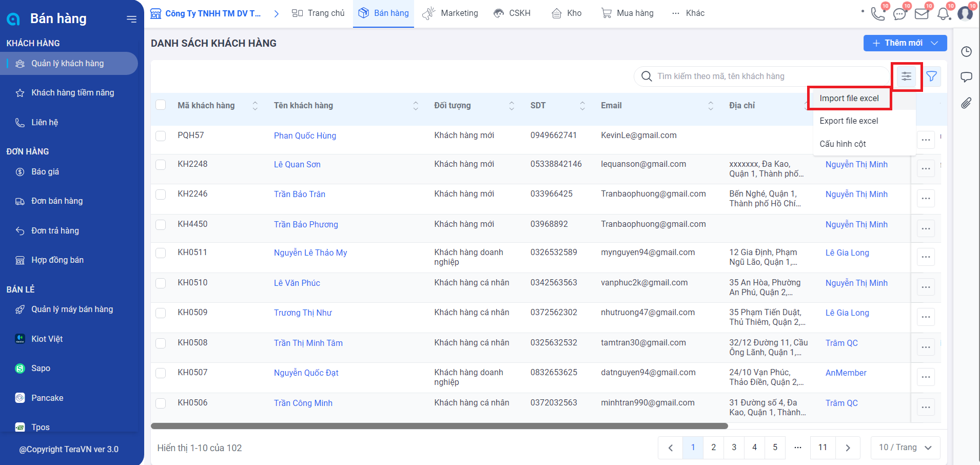Select Import file excel menu entry
Viewport: 980px width, 465px height.
tap(849, 99)
